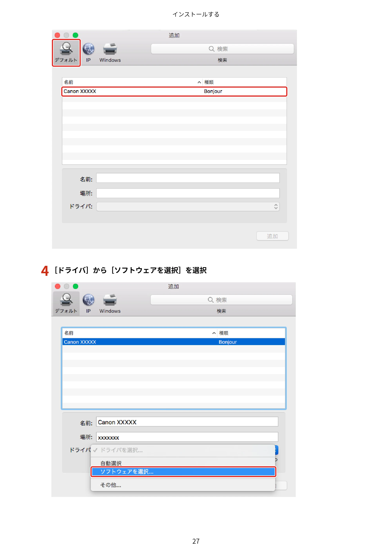Zoom the bottom 追加 window with green button
The image size is (392, 555).
[x=75, y=286]
